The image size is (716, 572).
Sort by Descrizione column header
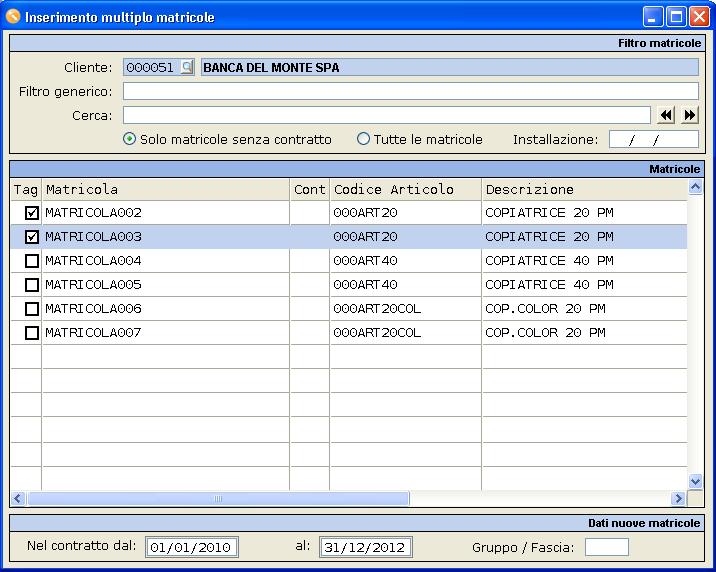(584, 189)
